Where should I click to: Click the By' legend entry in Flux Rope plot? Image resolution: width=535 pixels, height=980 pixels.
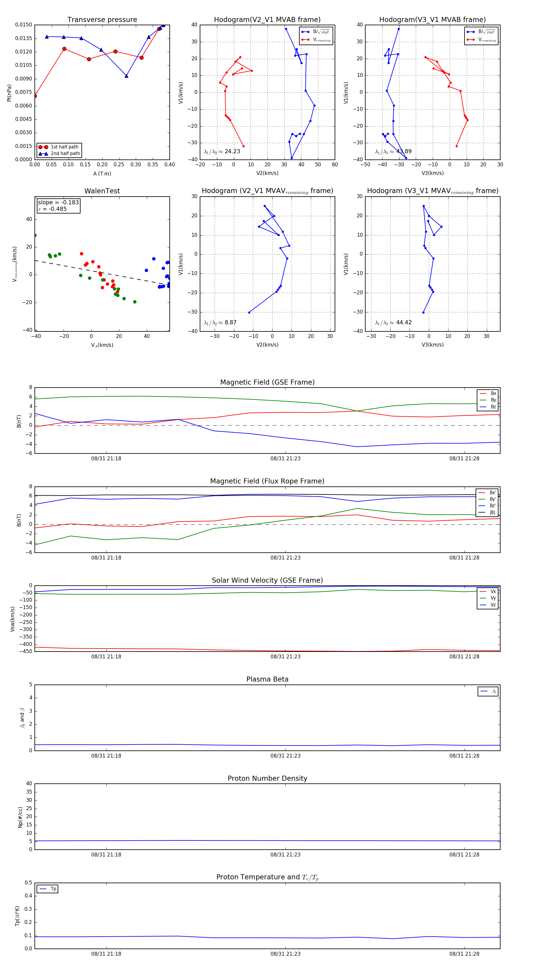487,499
